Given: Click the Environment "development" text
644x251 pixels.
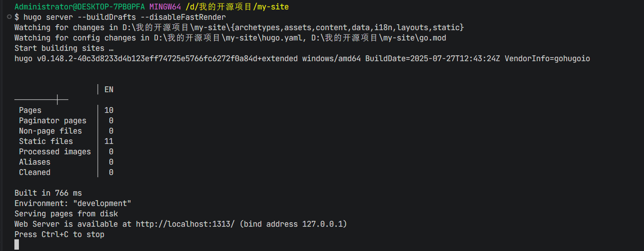Looking at the screenshot, I should [x=73, y=203].
